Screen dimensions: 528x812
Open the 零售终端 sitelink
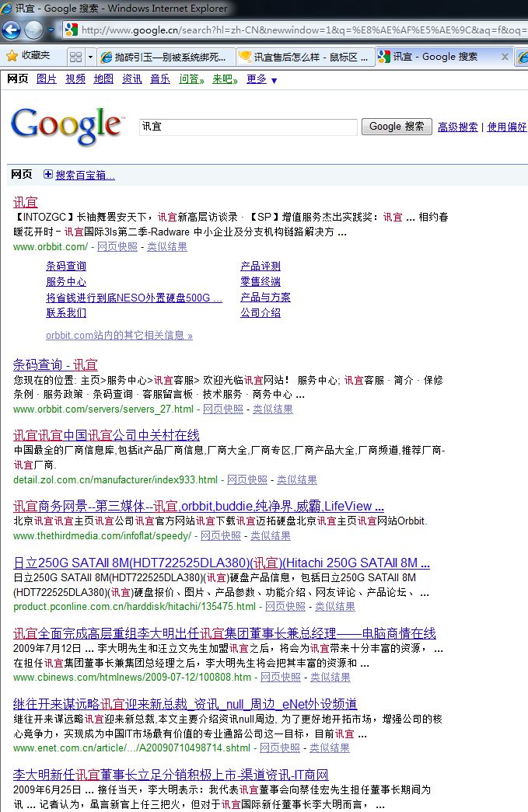(x=261, y=282)
